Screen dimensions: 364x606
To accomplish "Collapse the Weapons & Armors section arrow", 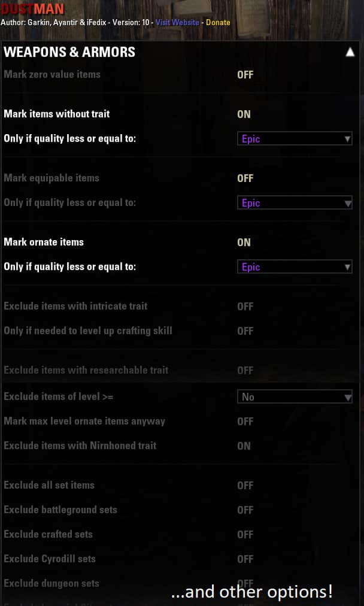I will (x=350, y=52).
